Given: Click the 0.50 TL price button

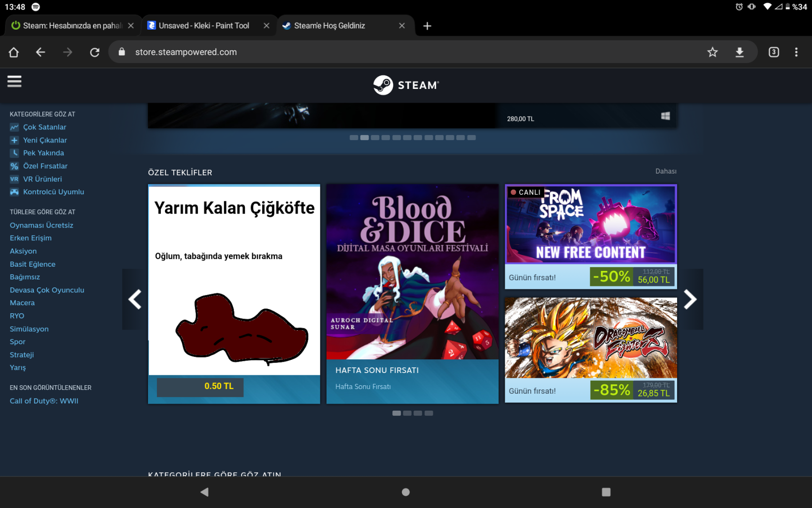Looking at the screenshot, I should click(x=200, y=387).
